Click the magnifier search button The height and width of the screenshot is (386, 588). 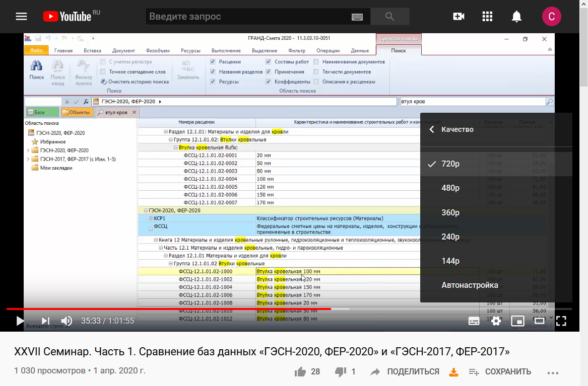click(389, 17)
